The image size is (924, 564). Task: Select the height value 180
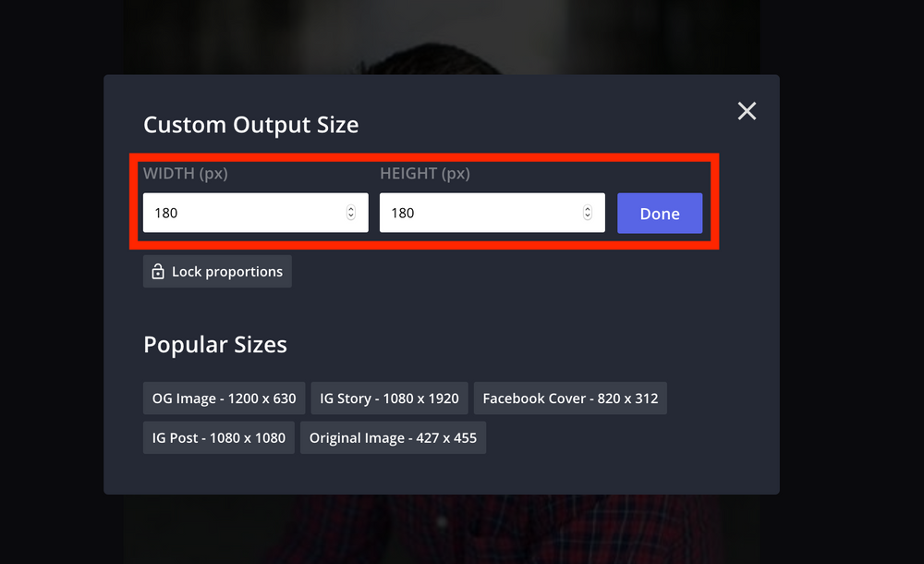[x=404, y=212]
